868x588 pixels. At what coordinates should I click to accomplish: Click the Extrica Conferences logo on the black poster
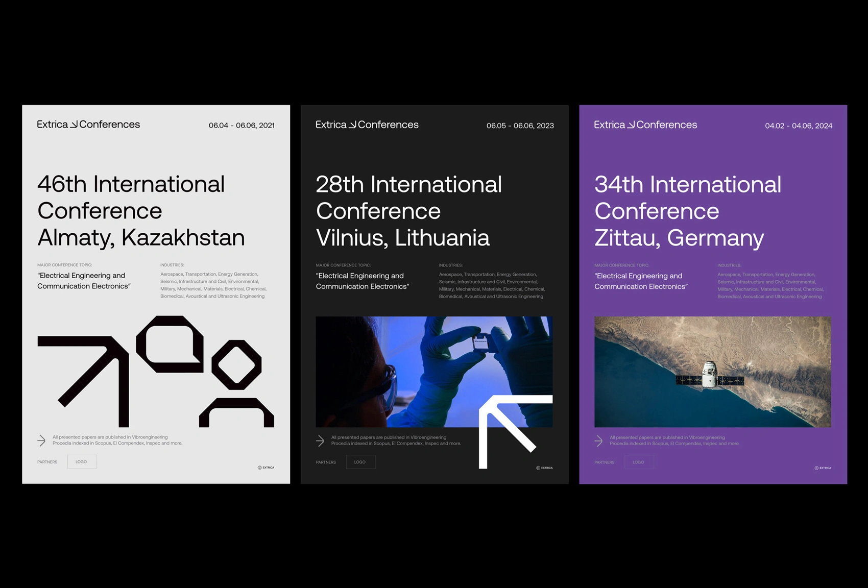click(x=367, y=125)
